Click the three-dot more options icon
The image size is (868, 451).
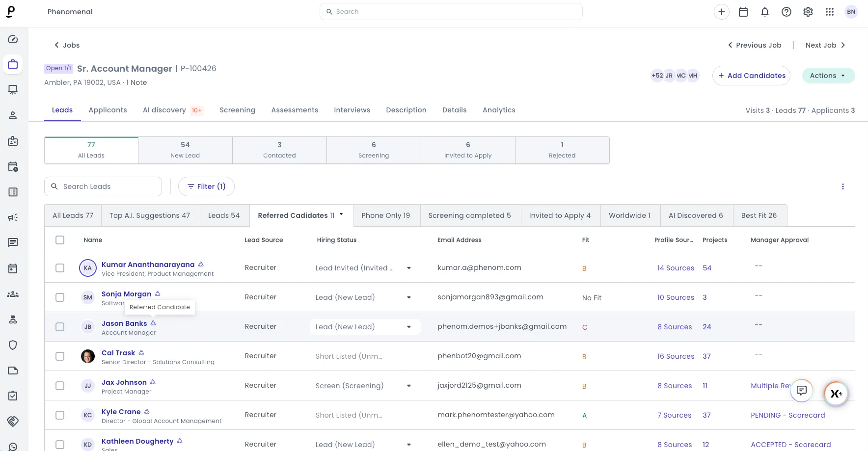[x=843, y=186]
